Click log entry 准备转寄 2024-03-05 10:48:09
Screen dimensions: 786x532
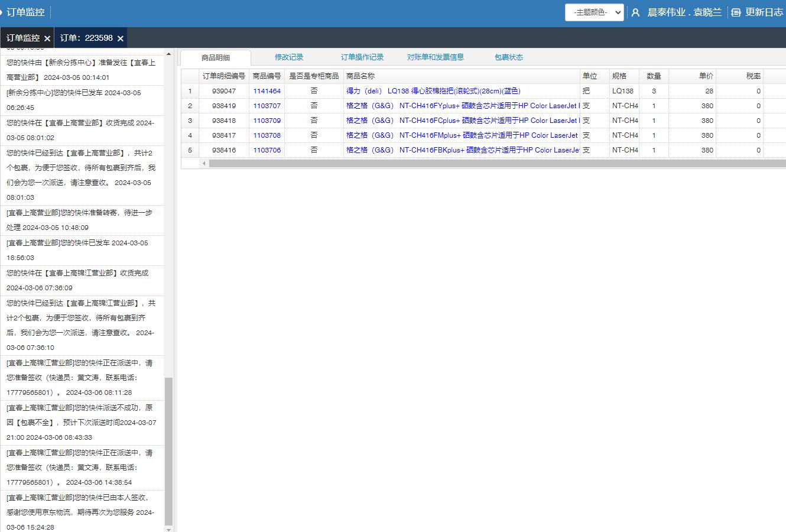[x=82, y=220]
